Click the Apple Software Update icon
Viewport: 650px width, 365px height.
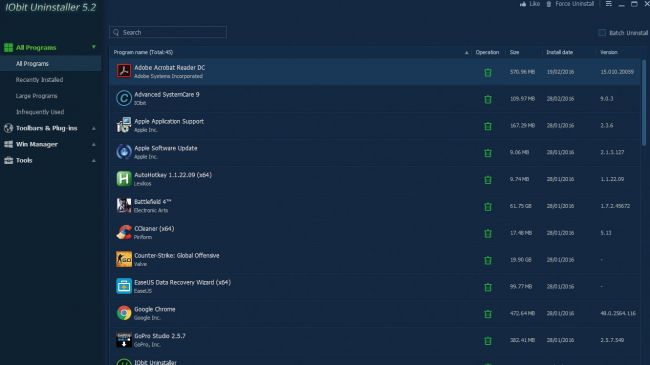click(x=124, y=152)
